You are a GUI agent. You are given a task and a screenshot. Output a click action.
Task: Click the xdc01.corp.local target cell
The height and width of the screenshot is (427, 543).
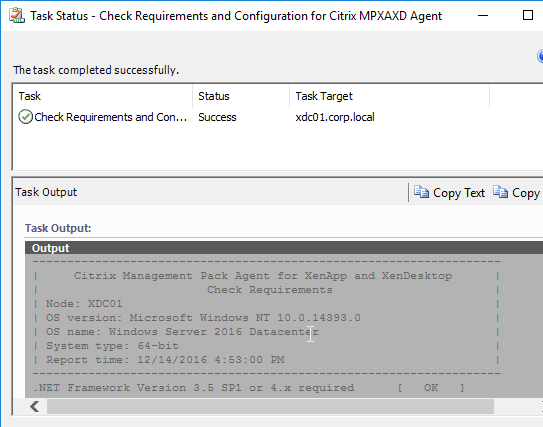[335, 117]
